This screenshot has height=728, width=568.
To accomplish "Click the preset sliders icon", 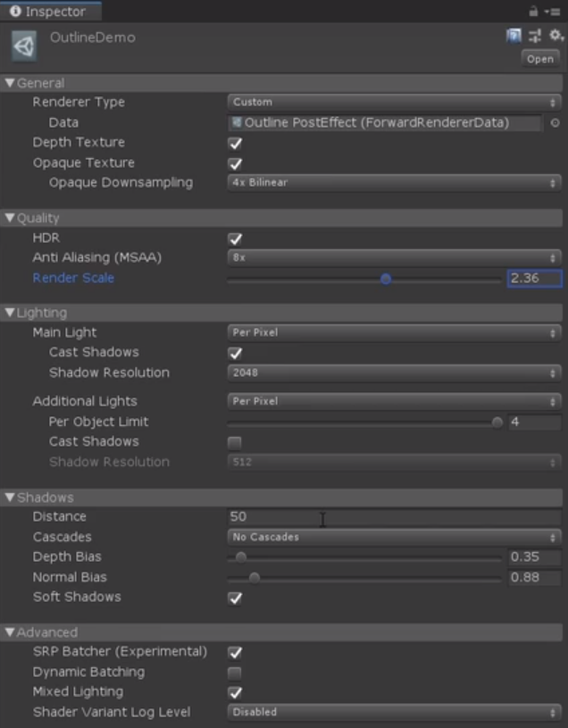I will click(535, 36).
